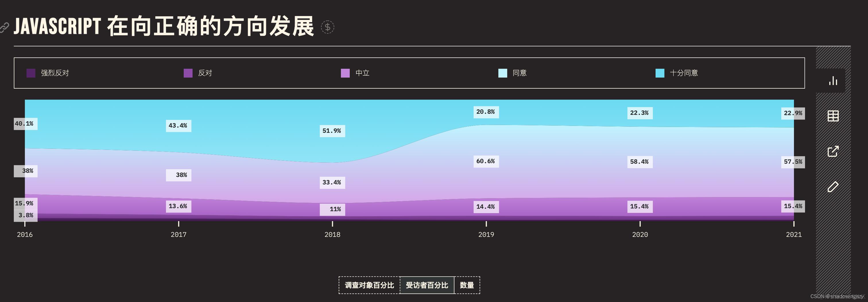Click the 2019 tick mark on the axis
Image resolution: width=868 pixels, height=302 pixels.
486,223
